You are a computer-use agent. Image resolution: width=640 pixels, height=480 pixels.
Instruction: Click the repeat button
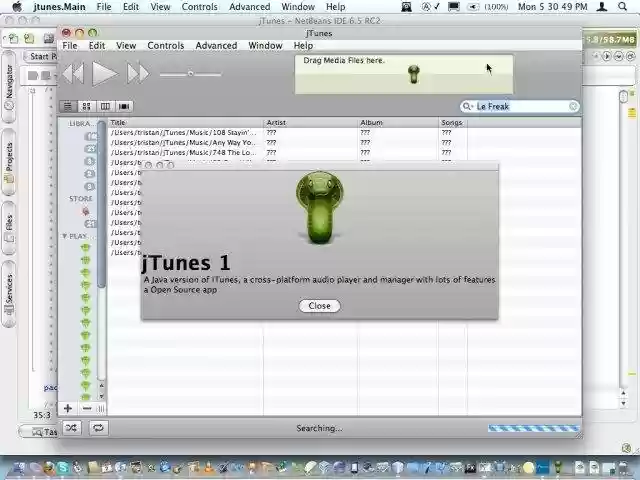coord(98,428)
